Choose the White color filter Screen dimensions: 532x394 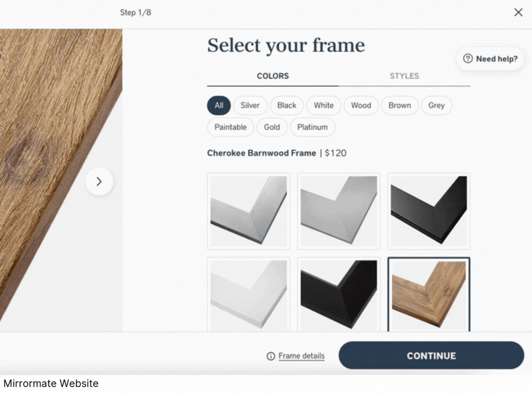click(323, 106)
